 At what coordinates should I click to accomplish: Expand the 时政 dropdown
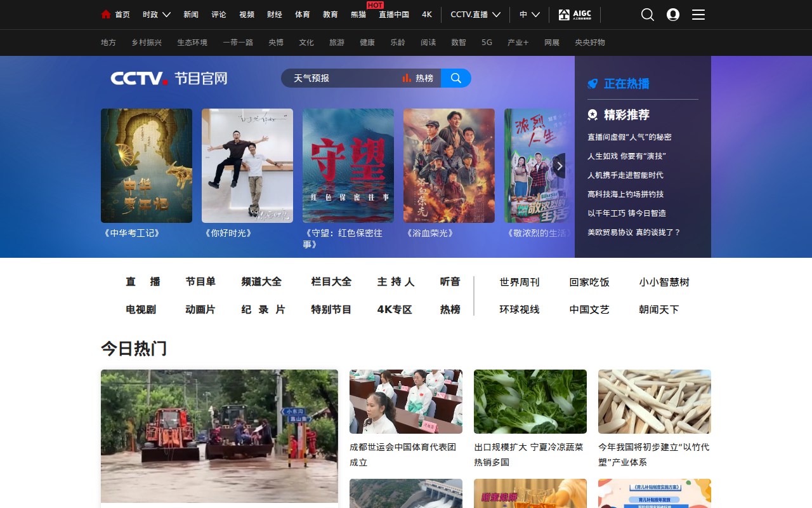(157, 15)
